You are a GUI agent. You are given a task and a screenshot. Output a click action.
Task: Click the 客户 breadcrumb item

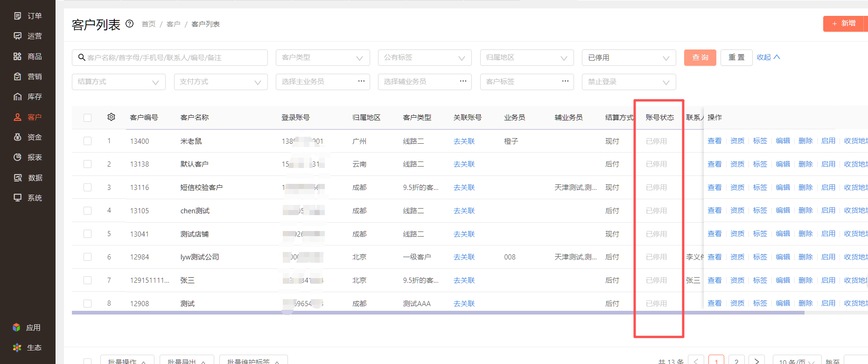click(x=173, y=24)
